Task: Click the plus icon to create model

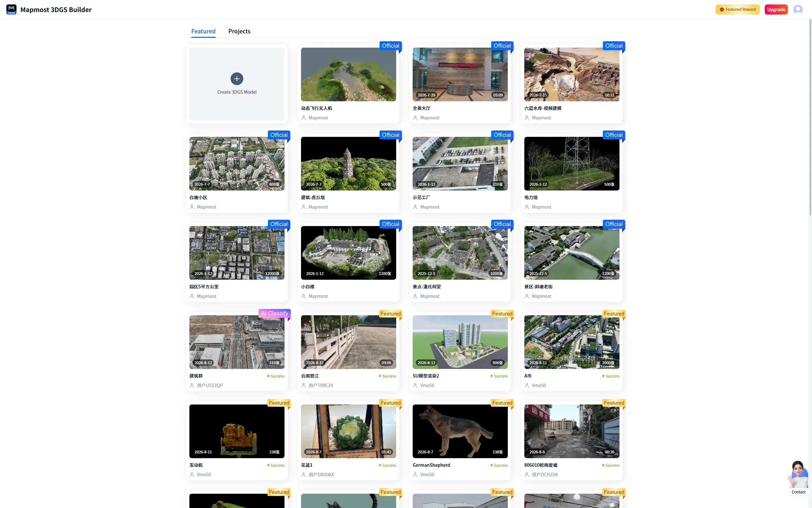Action: (237, 79)
